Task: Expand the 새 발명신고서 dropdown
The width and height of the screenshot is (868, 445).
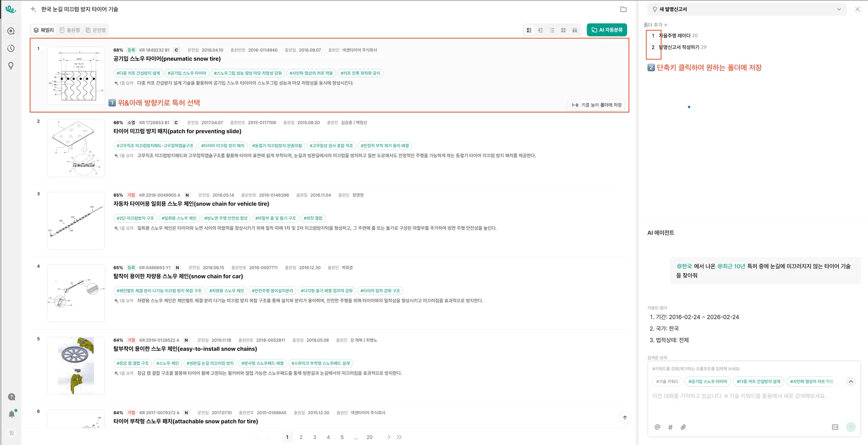Action: (839, 9)
